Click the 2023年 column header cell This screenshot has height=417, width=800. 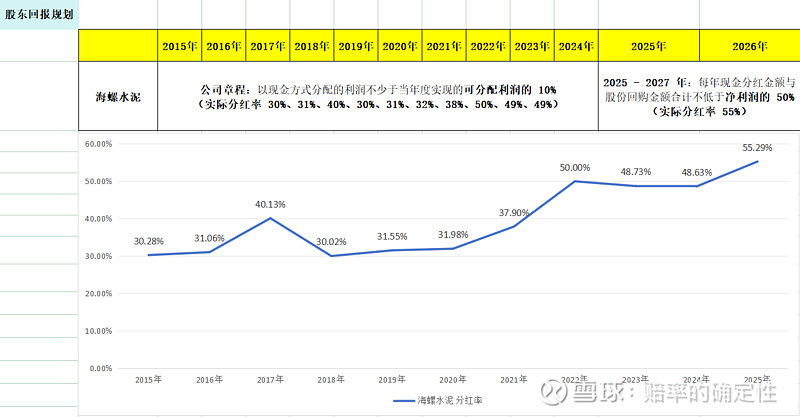pos(532,46)
